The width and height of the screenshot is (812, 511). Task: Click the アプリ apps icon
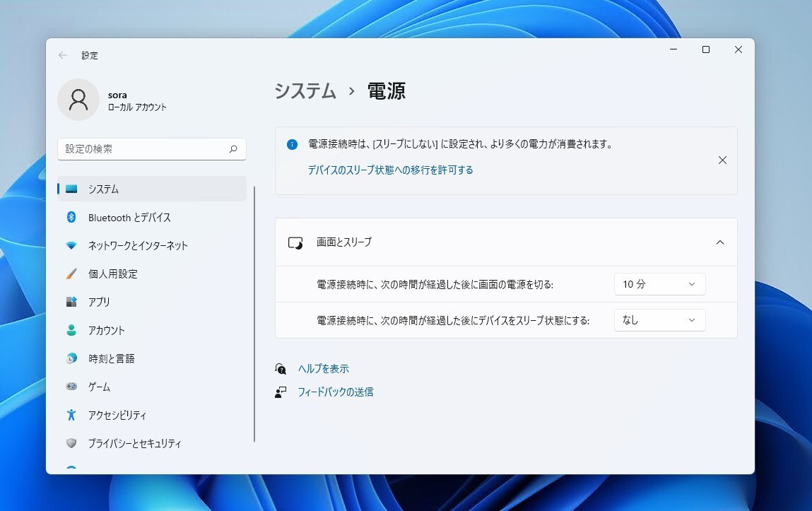tap(71, 303)
